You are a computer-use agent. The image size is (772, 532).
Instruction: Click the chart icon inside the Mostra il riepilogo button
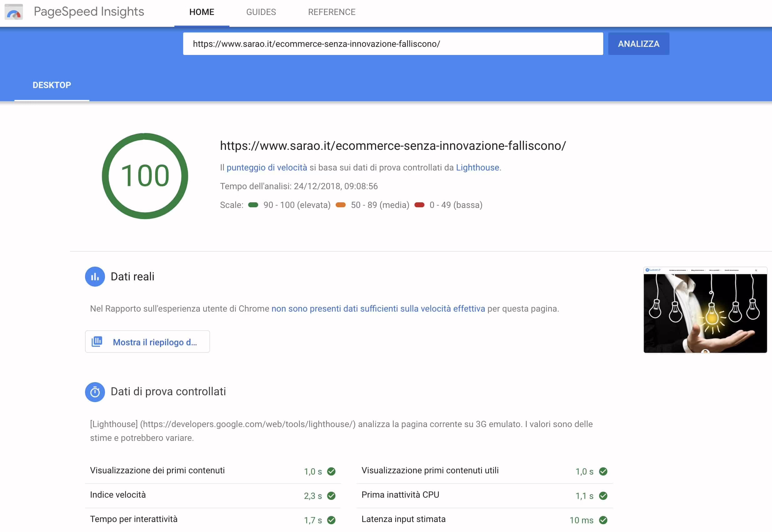click(96, 341)
